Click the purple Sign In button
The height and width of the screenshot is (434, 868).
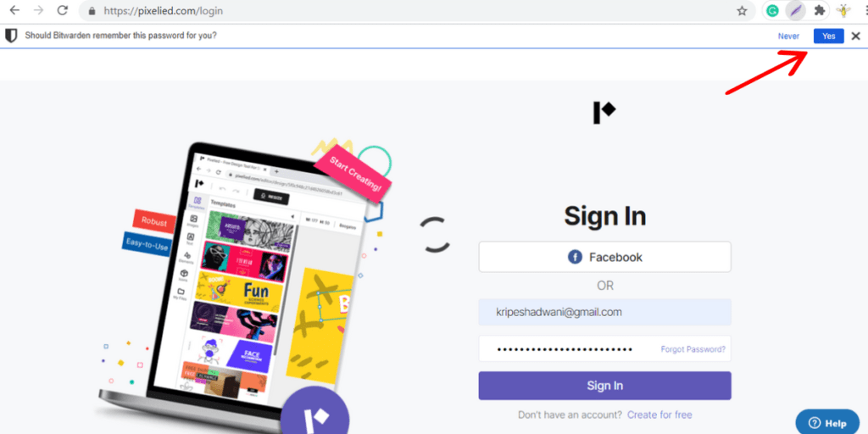coord(604,386)
